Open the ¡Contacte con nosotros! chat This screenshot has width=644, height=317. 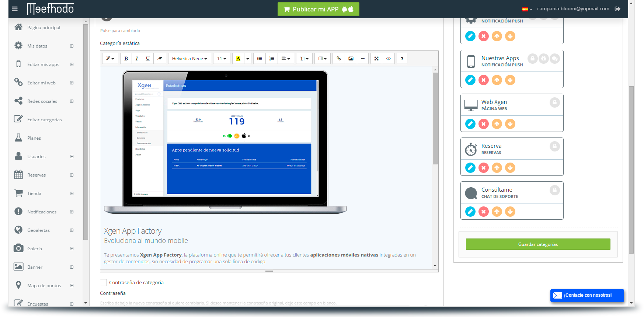click(587, 295)
